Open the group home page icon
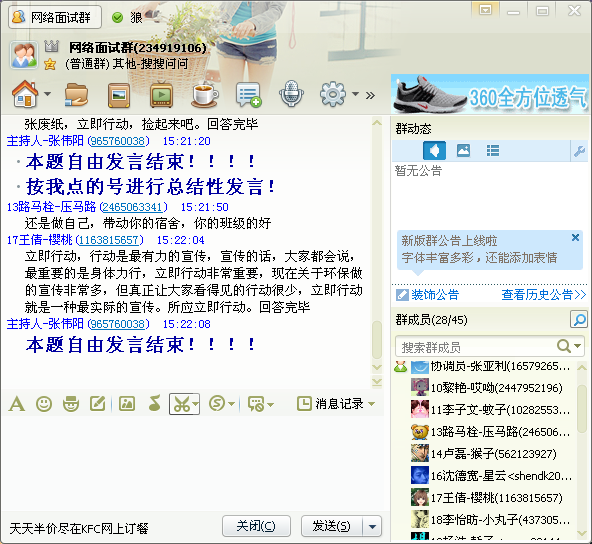 pos(25,94)
